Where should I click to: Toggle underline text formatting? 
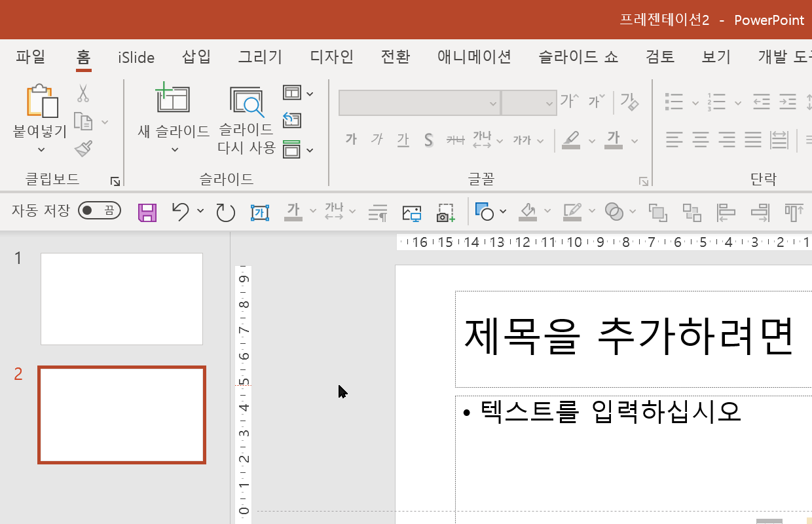(403, 140)
